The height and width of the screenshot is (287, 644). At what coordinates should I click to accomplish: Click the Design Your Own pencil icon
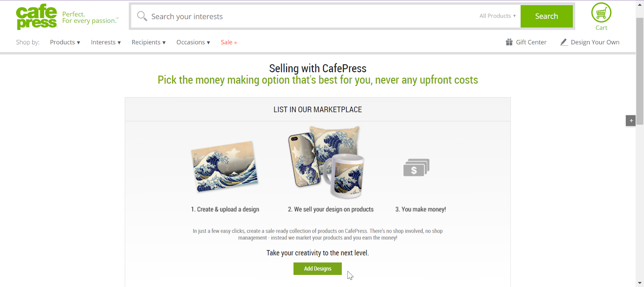point(564,42)
